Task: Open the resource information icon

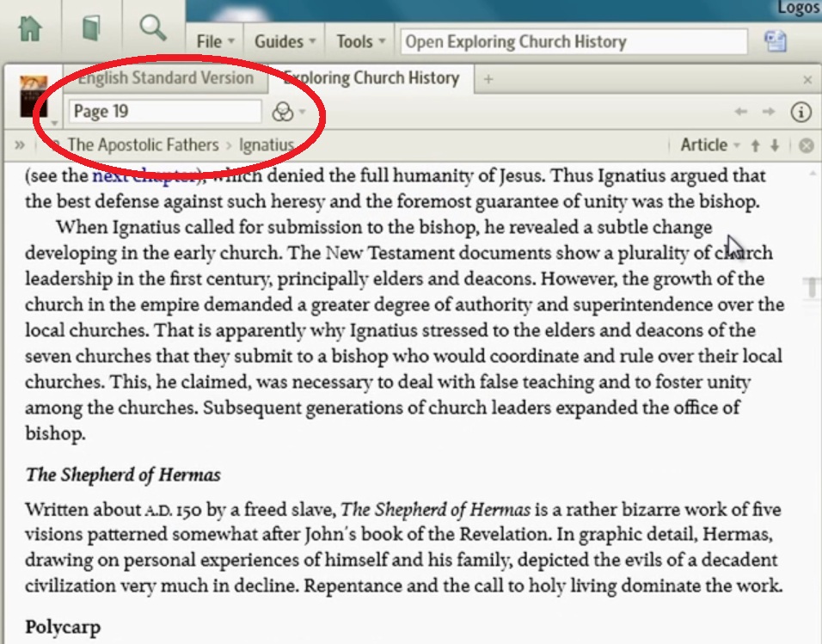Action: click(x=801, y=112)
